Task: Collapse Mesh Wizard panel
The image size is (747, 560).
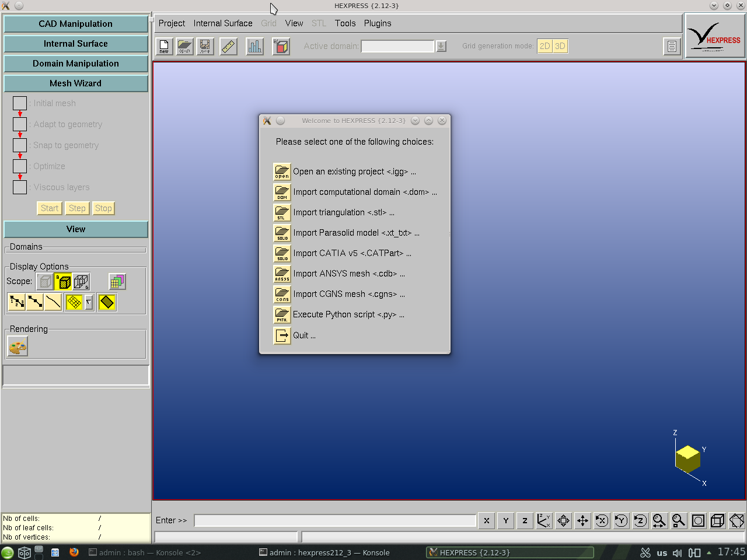Action: [76, 83]
